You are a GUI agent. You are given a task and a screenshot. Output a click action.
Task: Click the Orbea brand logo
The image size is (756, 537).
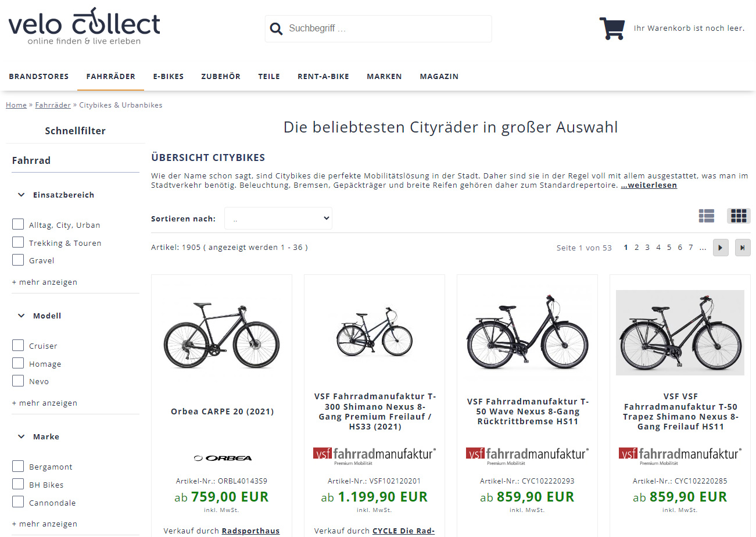[x=222, y=458]
